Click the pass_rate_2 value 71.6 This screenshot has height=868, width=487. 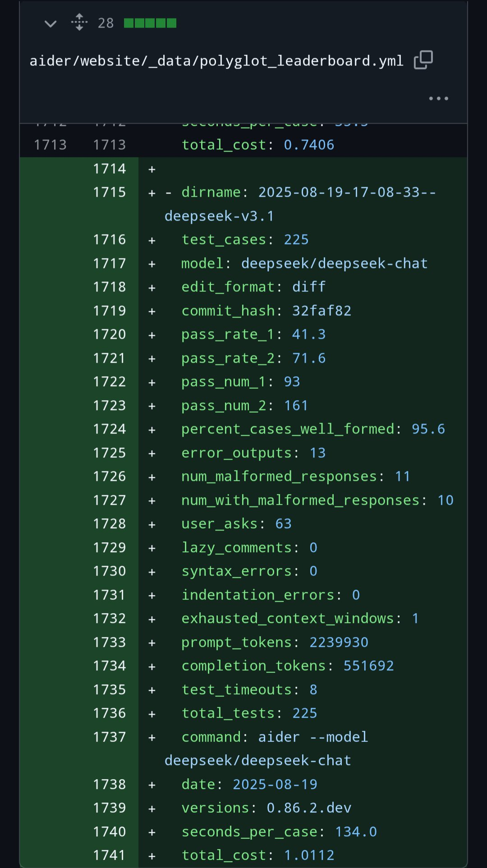click(309, 358)
